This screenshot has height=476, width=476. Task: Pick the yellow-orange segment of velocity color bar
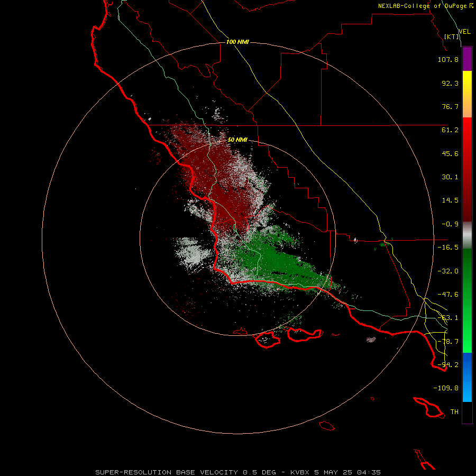467,94
